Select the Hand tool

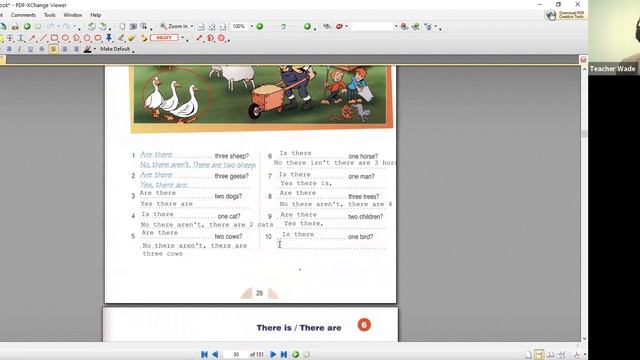click(122, 26)
